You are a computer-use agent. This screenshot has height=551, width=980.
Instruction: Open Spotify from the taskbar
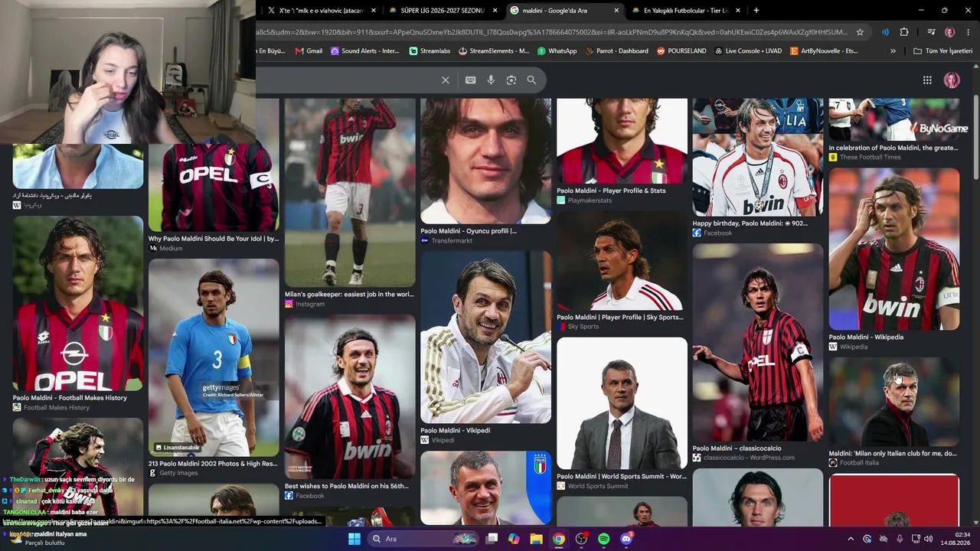(x=603, y=539)
